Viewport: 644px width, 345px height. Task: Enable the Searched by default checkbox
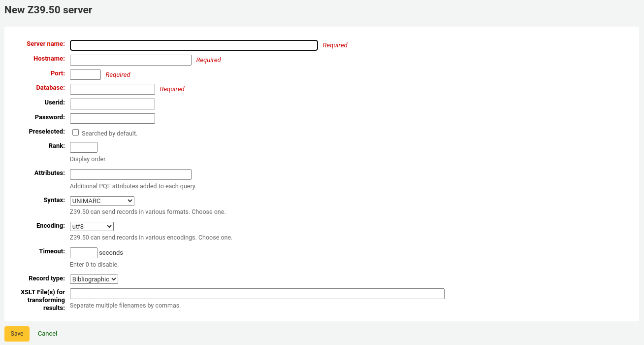pos(75,133)
